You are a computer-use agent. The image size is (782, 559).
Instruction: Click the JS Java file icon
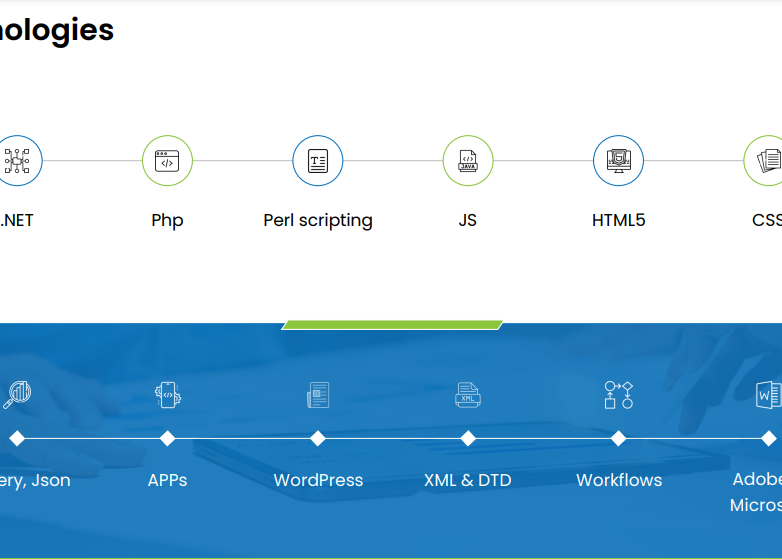(x=468, y=161)
